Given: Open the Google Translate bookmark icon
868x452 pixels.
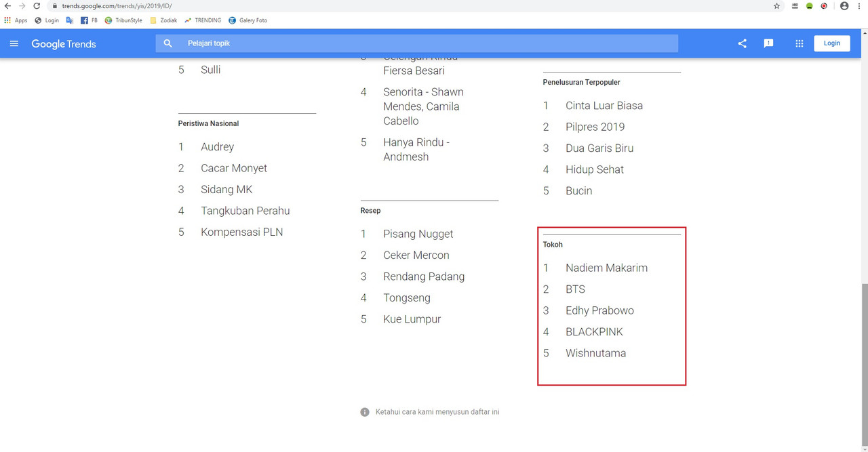Looking at the screenshot, I should click(x=69, y=20).
